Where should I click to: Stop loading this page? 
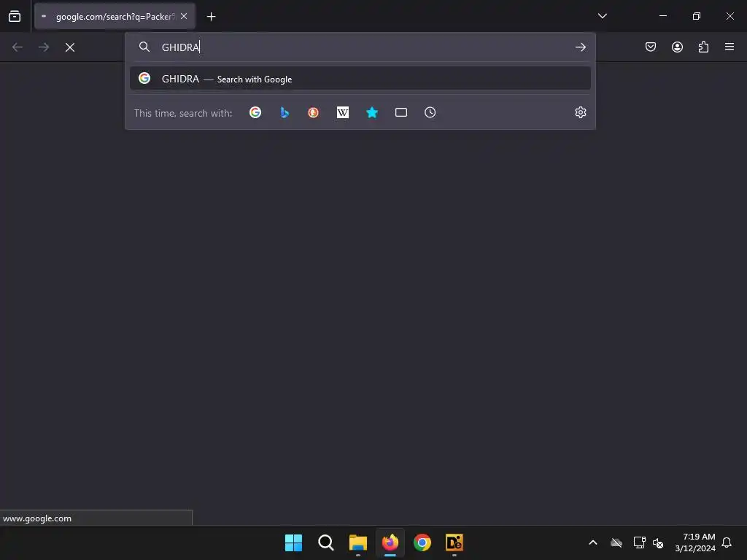click(x=70, y=47)
